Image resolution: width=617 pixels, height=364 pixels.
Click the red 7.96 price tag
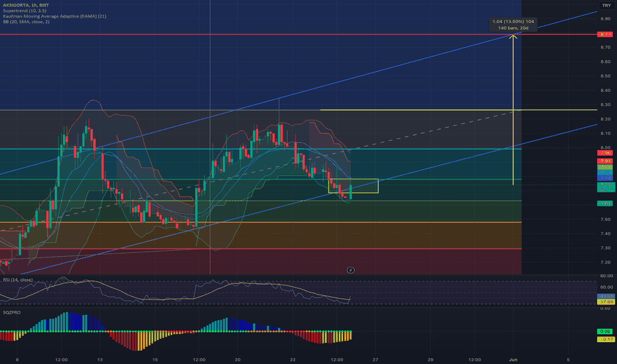pos(605,153)
